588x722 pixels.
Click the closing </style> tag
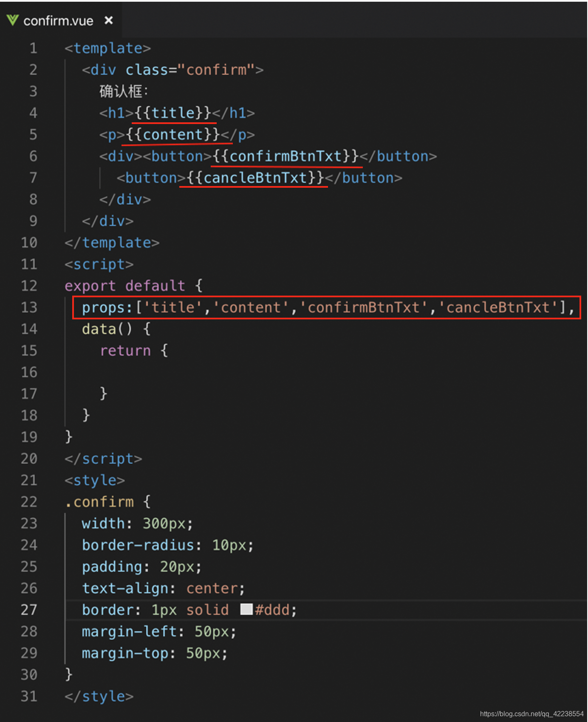99,696
